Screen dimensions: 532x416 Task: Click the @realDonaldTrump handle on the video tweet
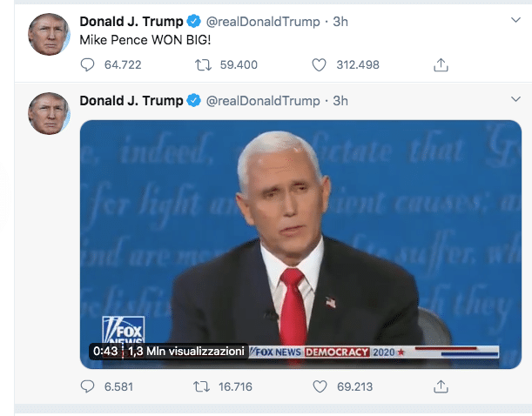(x=262, y=101)
